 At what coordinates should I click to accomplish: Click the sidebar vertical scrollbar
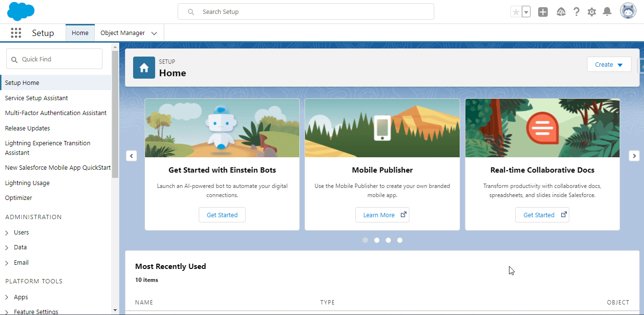(115, 114)
